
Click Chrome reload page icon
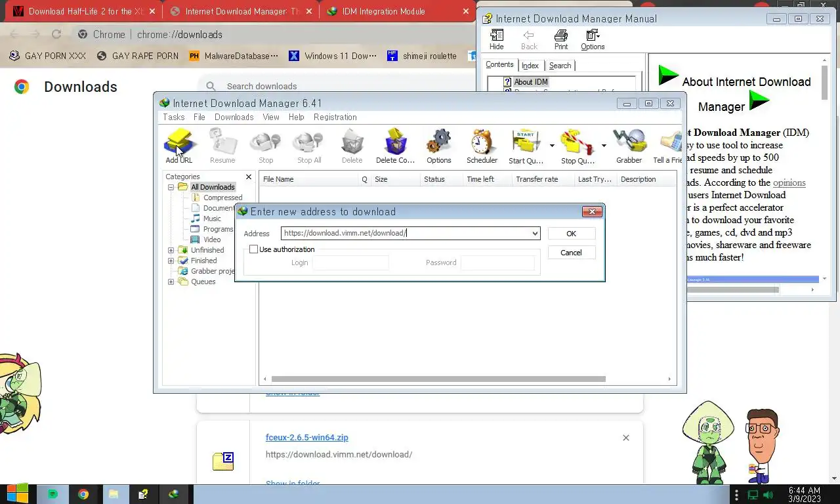click(x=56, y=34)
